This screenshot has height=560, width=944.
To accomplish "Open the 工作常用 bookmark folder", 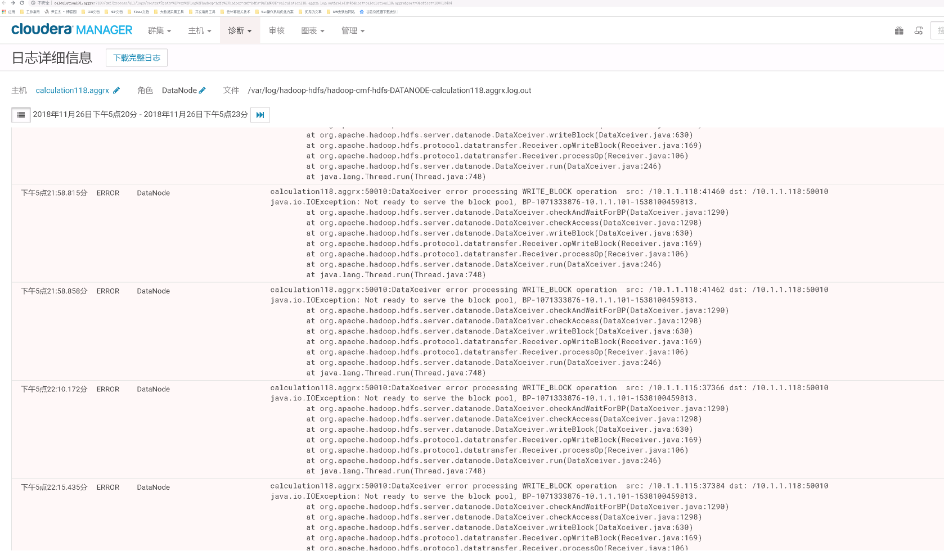I will tap(30, 11).
